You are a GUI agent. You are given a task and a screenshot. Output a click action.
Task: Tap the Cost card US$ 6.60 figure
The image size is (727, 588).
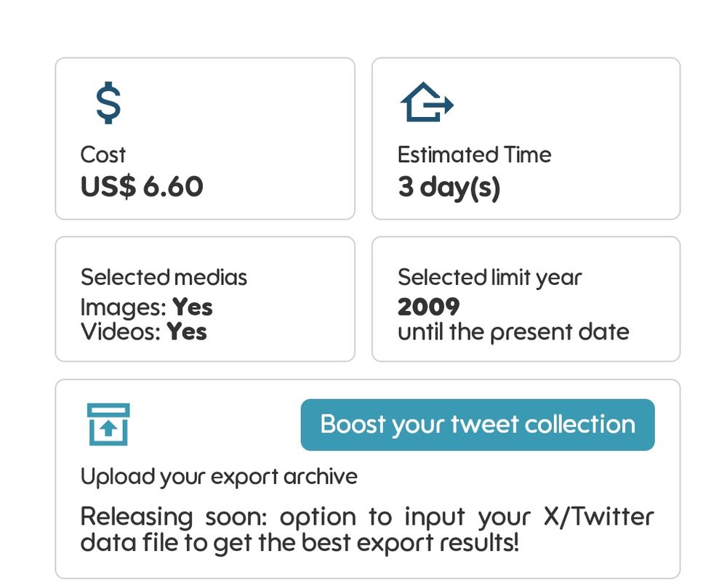click(x=142, y=187)
